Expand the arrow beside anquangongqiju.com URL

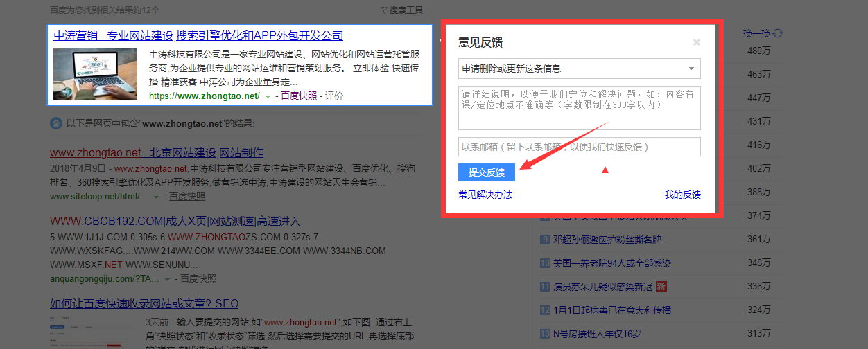click(167, 279)
